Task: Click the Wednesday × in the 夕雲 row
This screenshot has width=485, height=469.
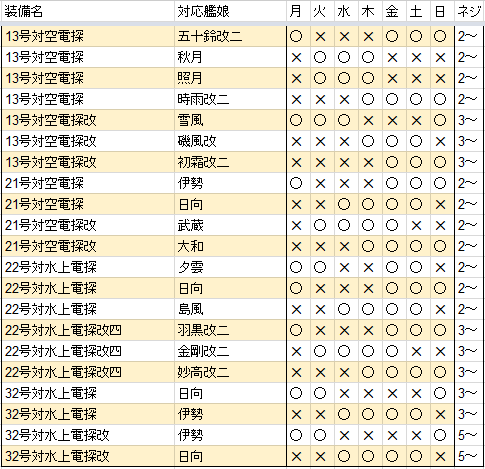Action: [344, 268]
